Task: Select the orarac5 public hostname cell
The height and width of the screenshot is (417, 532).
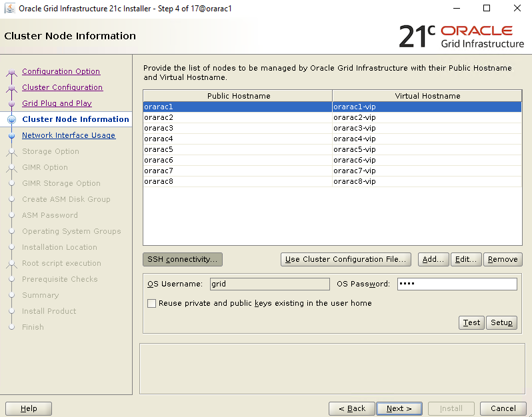Action: (237, 149)
